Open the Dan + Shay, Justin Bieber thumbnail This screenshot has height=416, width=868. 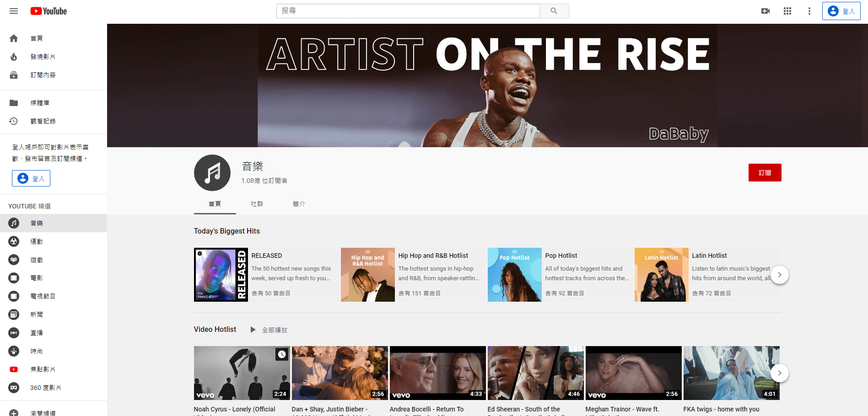pyautogui.click(x=340, y=373)
